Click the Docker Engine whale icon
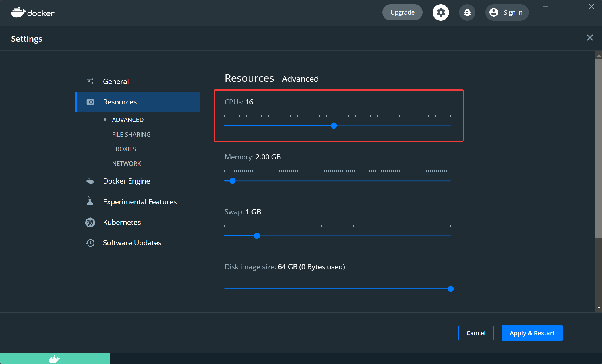 (x=90, y=181)
